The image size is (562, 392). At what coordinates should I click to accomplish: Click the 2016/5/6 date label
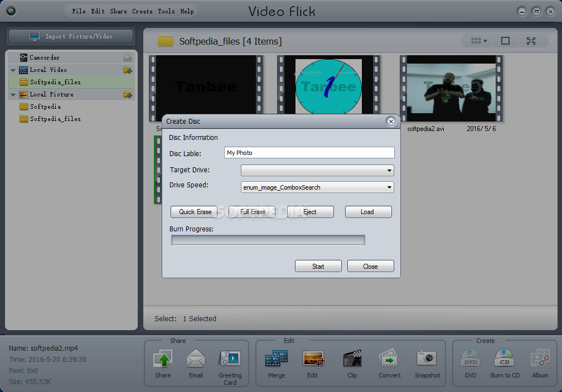[x=481, y=129]
